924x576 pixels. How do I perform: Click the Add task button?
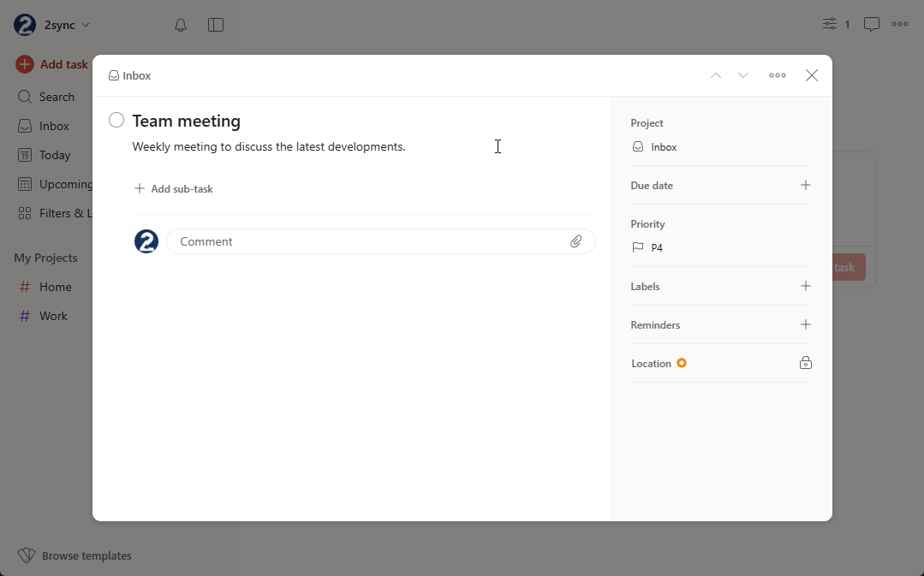(x=51, y=64)
